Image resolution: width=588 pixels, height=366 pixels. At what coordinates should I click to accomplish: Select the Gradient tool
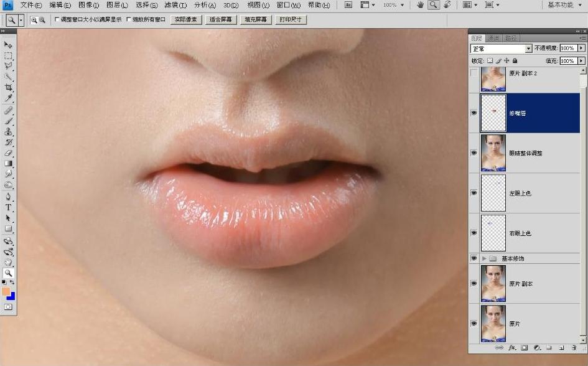[x=8, y=164]
